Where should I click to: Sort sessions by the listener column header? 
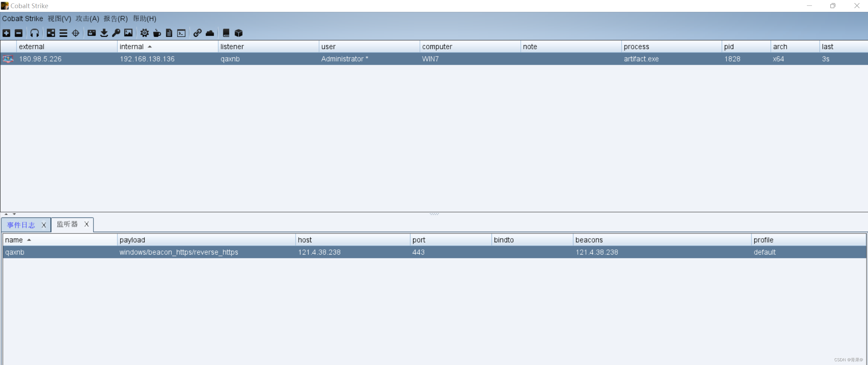pyautogui.click(x=269, y=47)
